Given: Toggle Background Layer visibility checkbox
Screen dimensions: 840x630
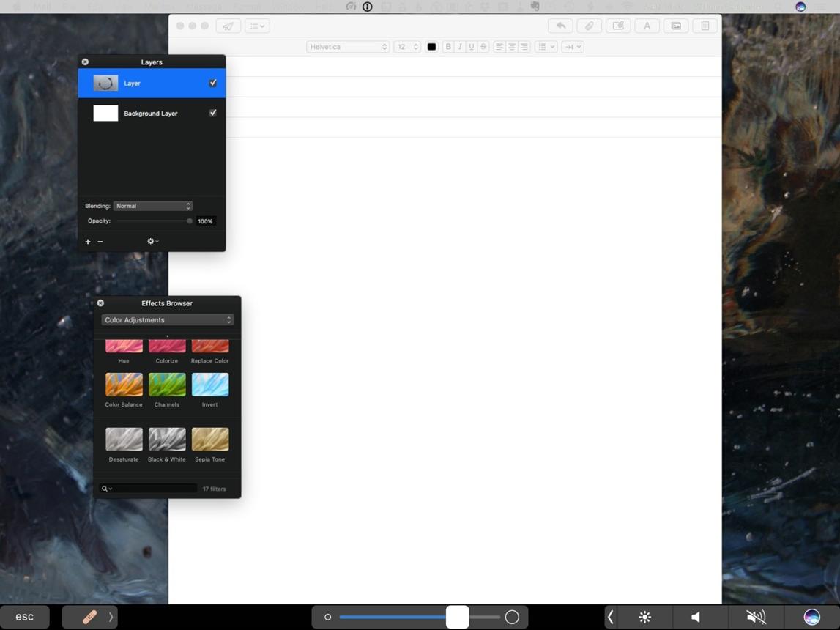Looking at the screenshot, I should click(x=212, y=113).
